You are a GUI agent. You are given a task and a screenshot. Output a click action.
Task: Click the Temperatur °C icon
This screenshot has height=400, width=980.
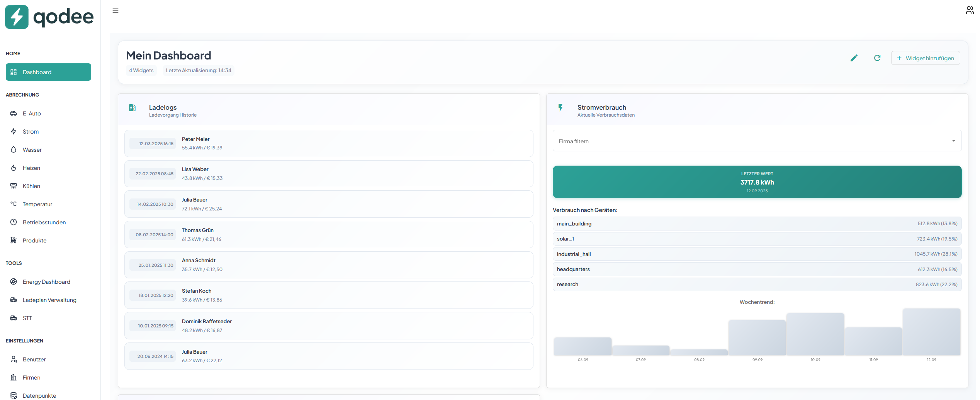[14, 204]
